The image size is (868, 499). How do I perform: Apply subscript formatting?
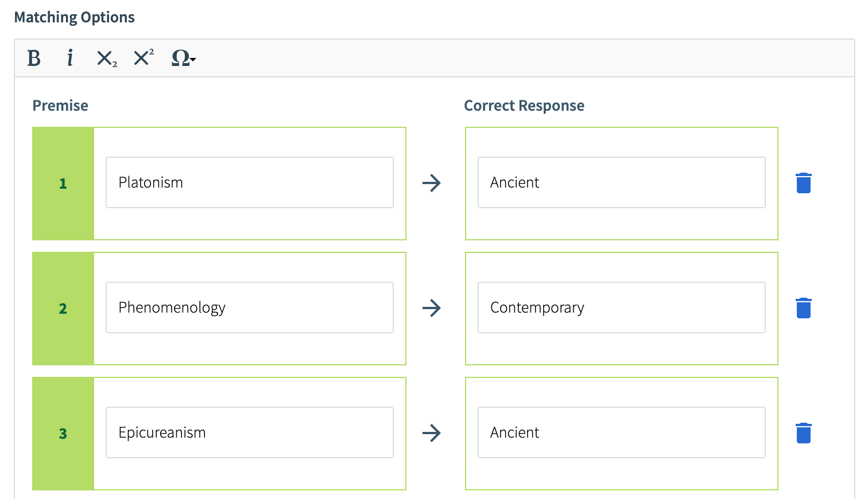pyautogui.click(x=106, y=59)
